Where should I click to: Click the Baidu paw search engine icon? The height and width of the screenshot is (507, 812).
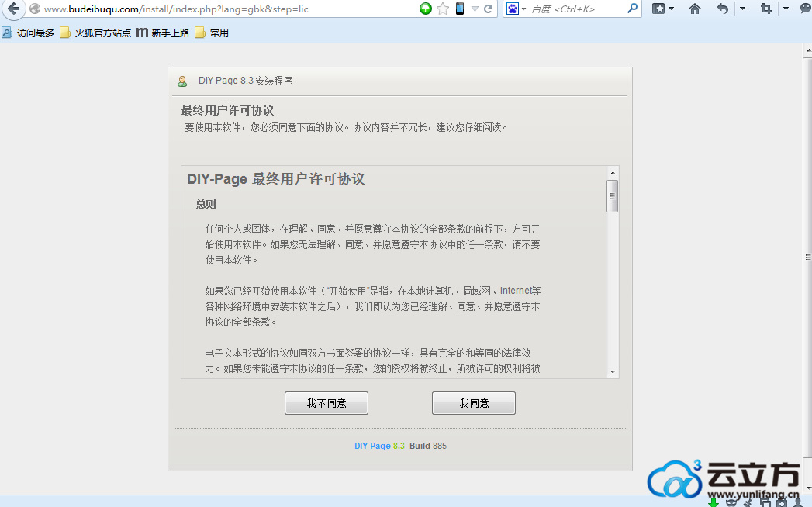coord(512,9)
